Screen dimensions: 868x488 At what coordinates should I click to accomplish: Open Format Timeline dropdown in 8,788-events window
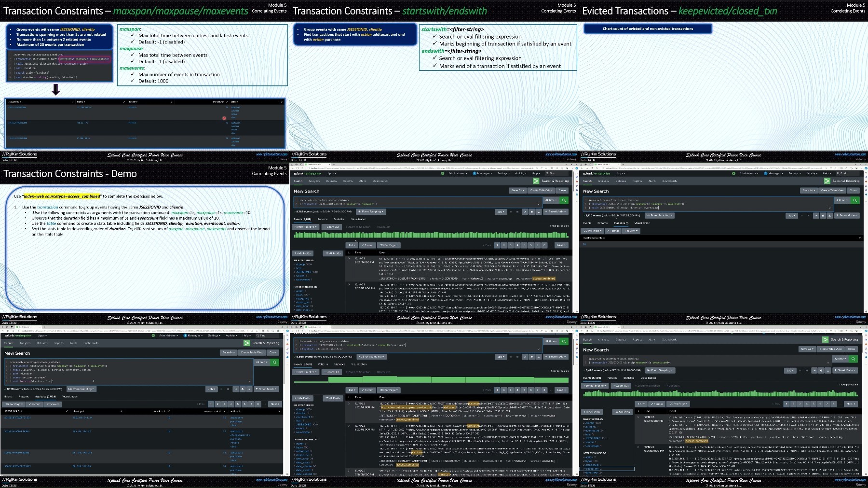pyautogui.click(x=306, y=227)
